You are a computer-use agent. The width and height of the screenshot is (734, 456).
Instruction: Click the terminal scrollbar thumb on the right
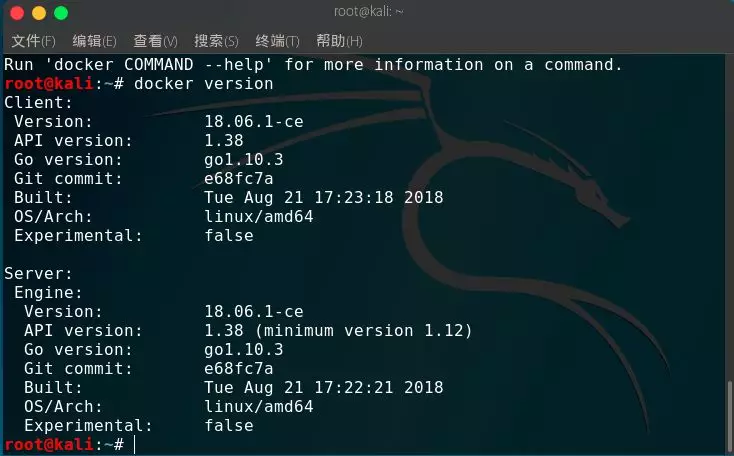coord(729,417)
